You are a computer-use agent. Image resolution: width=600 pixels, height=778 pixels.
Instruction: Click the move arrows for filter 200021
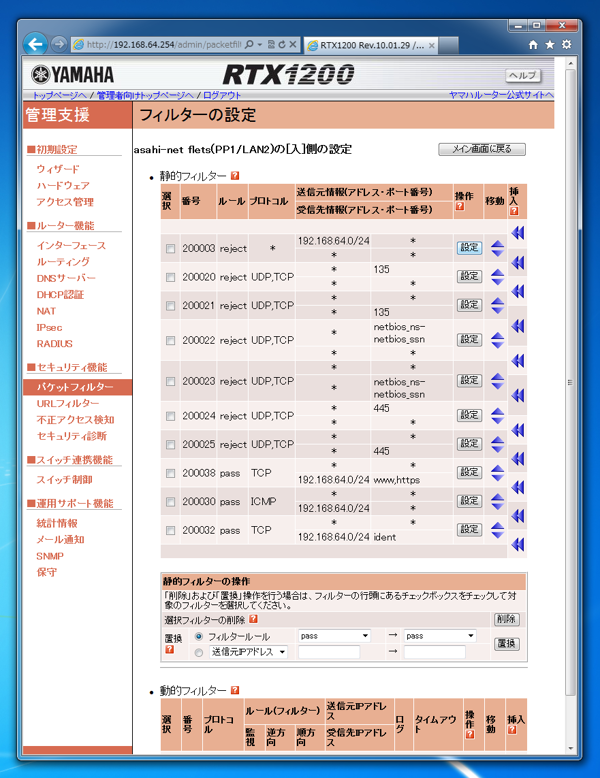point(497,305)
